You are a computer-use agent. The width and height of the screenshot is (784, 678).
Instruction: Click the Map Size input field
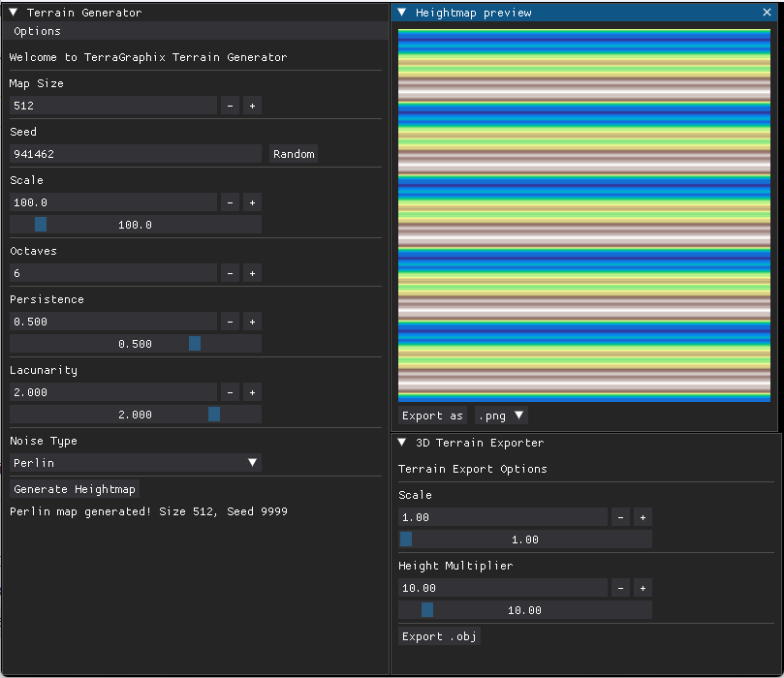point(113,106)
